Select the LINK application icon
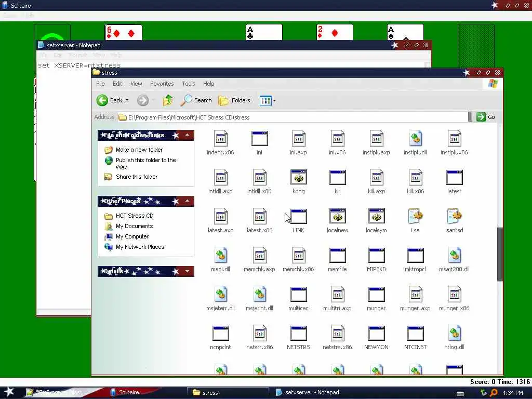Viewport: 532px width, 399px height. click(x=299, y=217)
